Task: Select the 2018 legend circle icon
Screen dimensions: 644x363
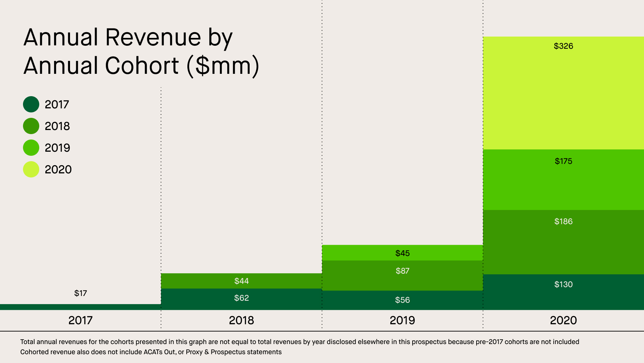Action: coord(31,126)
